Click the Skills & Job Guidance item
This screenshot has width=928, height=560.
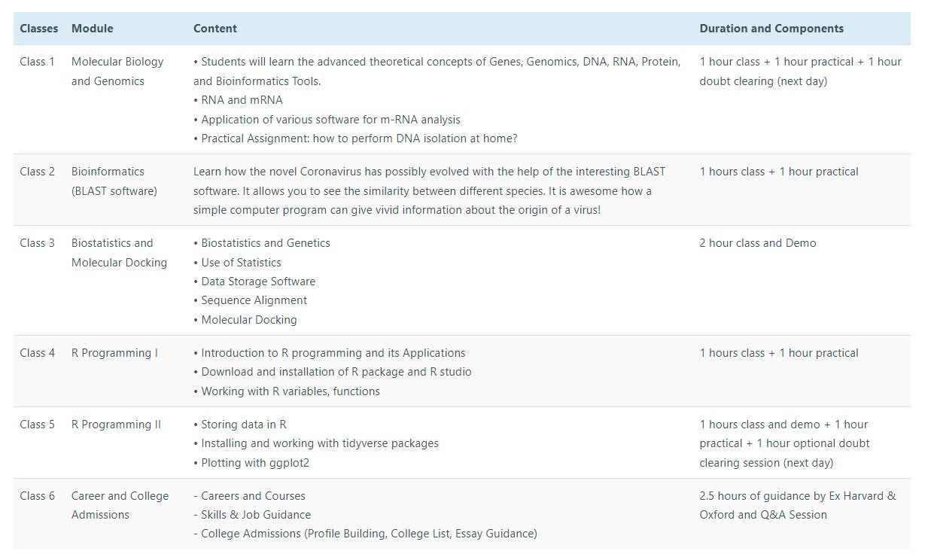252,515
